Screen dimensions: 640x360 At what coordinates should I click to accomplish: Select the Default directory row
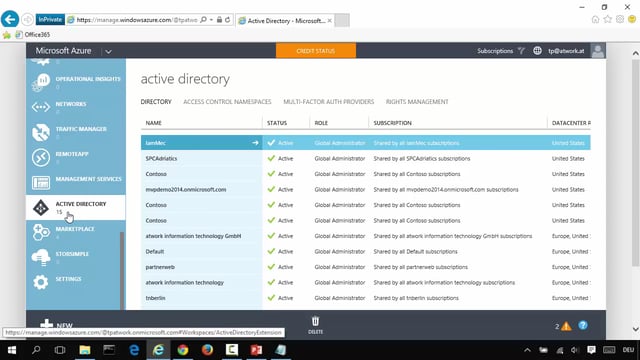(365, 251)
